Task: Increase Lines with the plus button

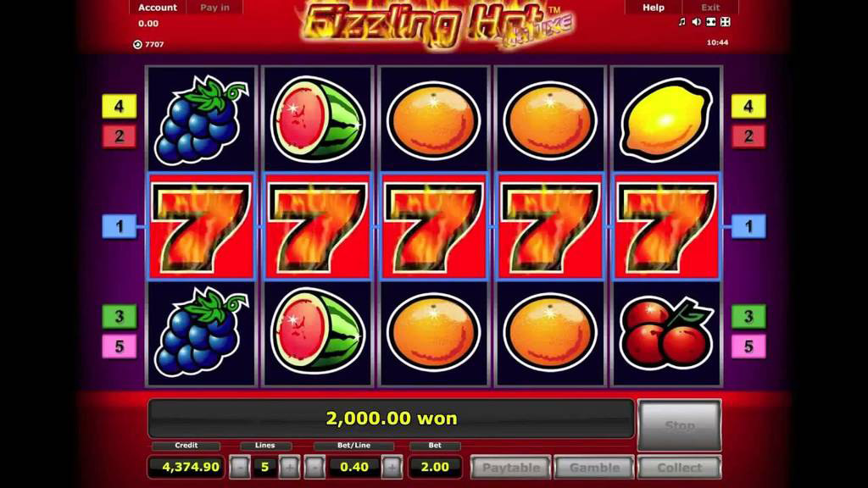Action: coord(289,468)
